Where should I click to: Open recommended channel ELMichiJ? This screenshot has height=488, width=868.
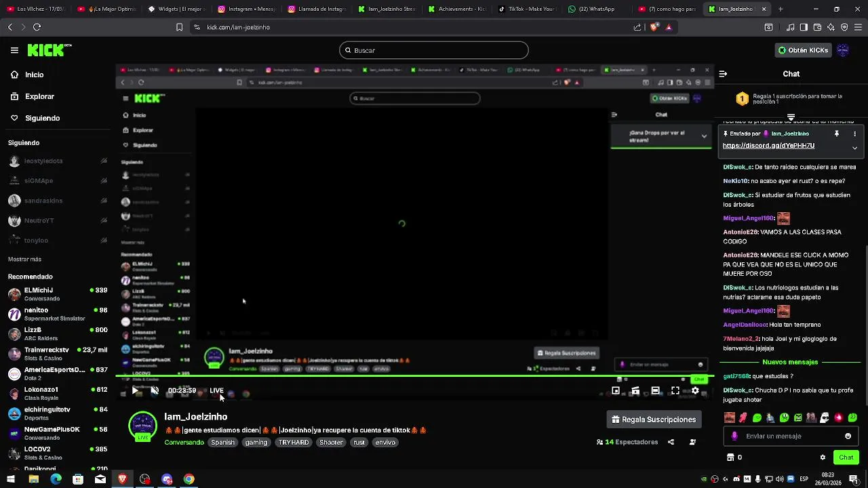57,294
